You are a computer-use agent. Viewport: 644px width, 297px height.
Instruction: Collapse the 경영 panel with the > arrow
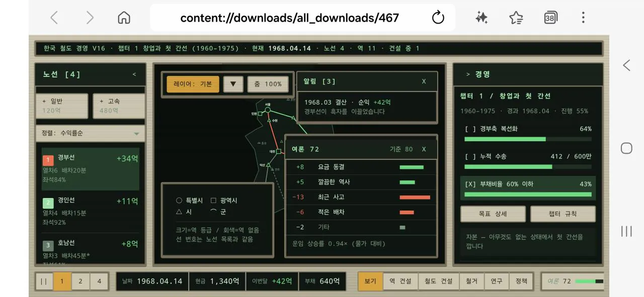[468, 74]
